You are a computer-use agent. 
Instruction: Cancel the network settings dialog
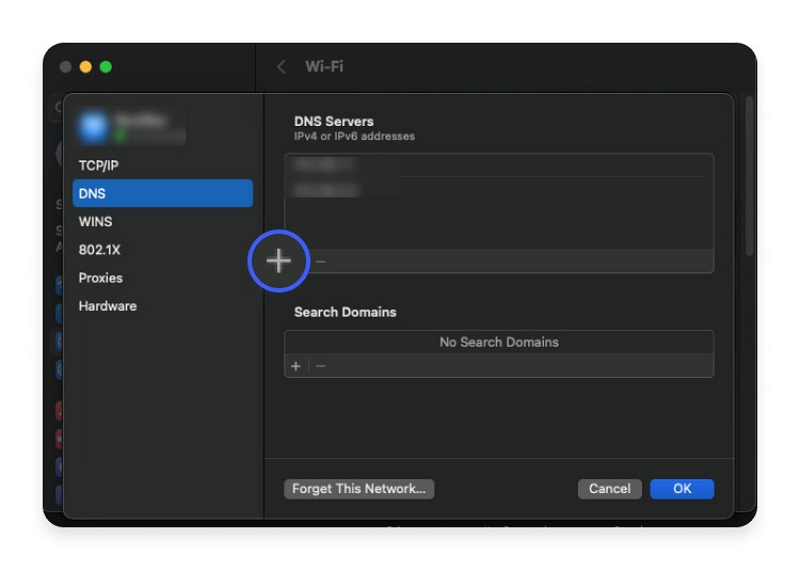[x=610, y=488]
